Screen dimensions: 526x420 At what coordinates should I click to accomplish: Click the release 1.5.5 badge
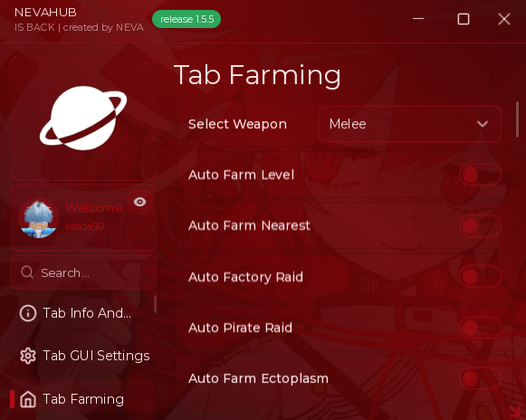(186, 19)
